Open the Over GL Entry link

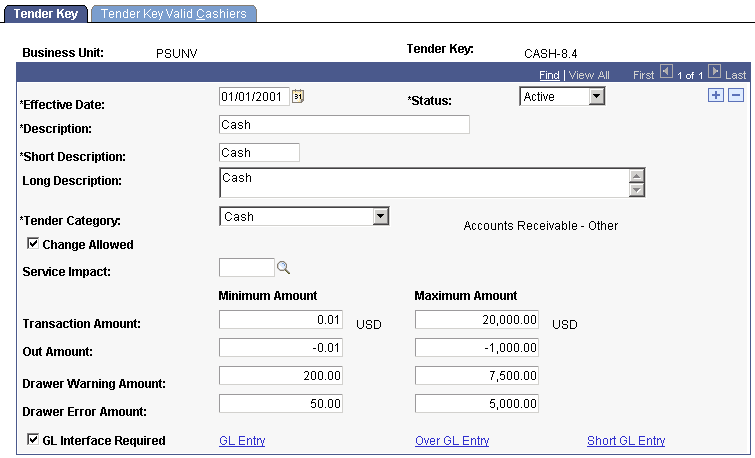[452, 441]
